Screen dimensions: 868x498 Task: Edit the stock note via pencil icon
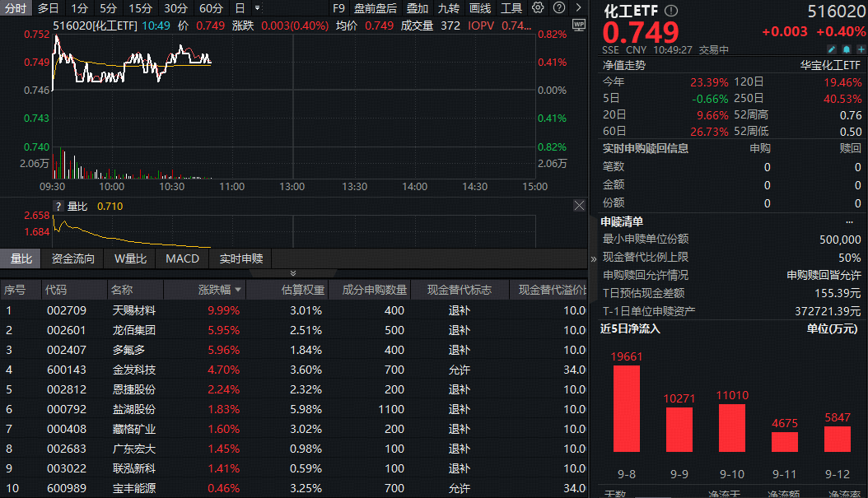[831, 49]
